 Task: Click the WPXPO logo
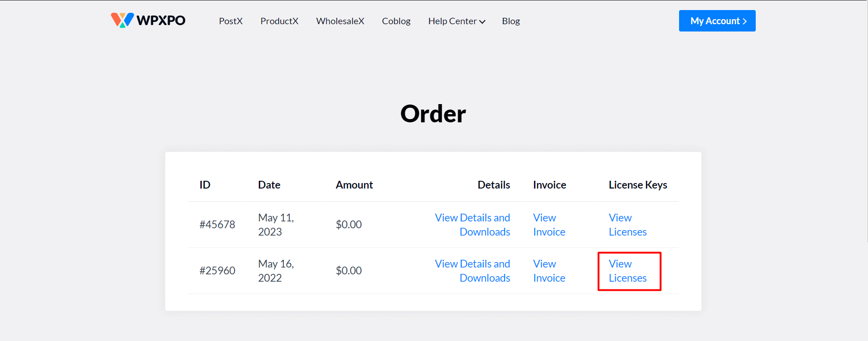coord(147,20)
